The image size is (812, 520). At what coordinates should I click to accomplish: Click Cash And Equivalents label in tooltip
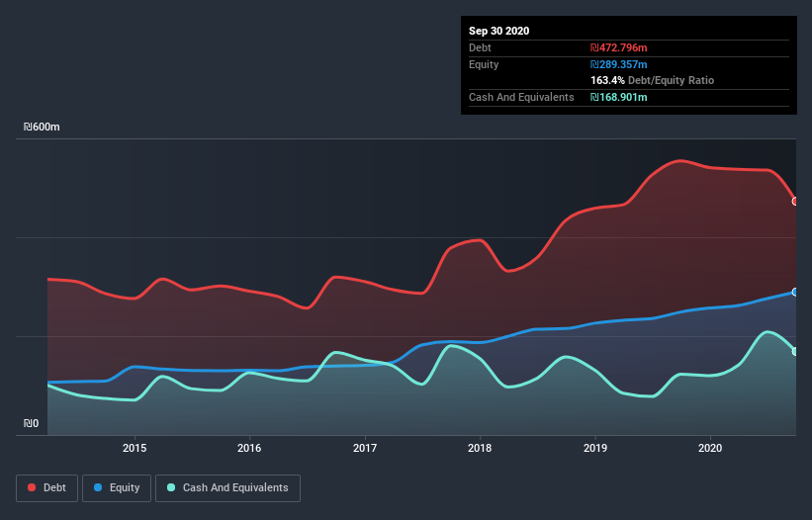[521, 97]
